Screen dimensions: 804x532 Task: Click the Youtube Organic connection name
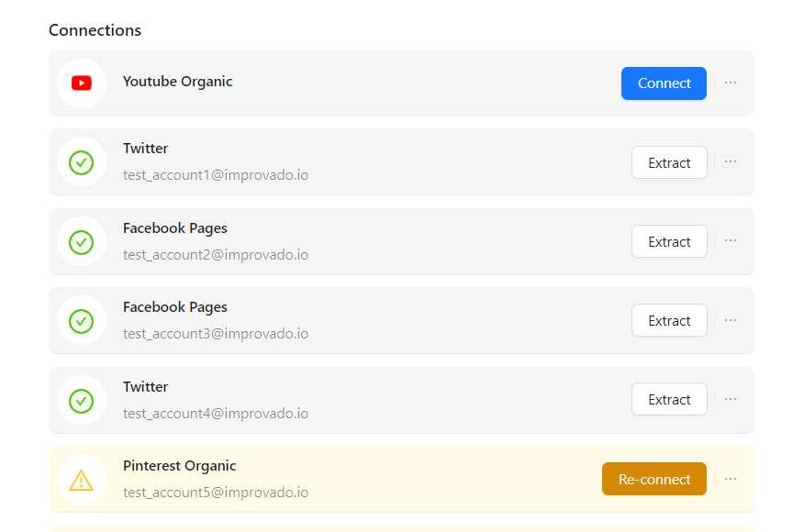[177, 82]
